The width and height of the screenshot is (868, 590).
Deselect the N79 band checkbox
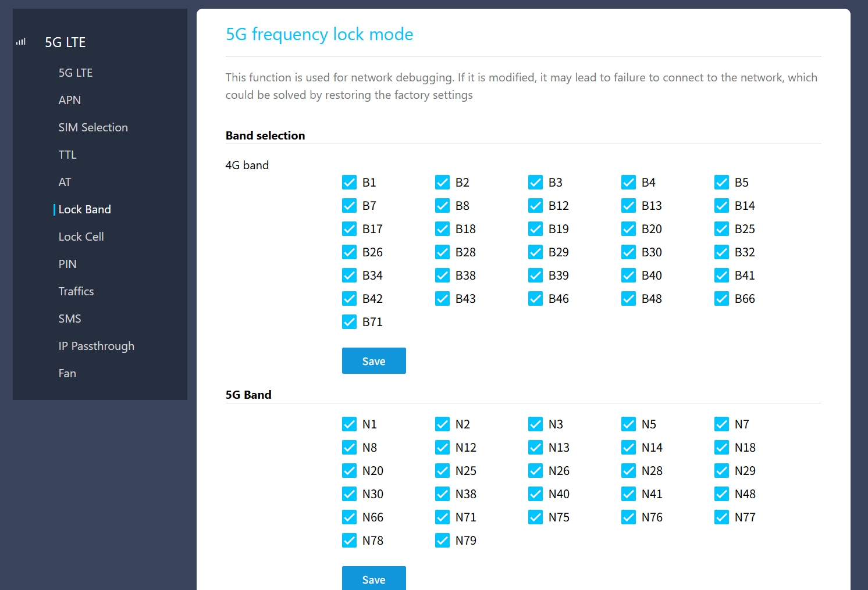[442, 541]
